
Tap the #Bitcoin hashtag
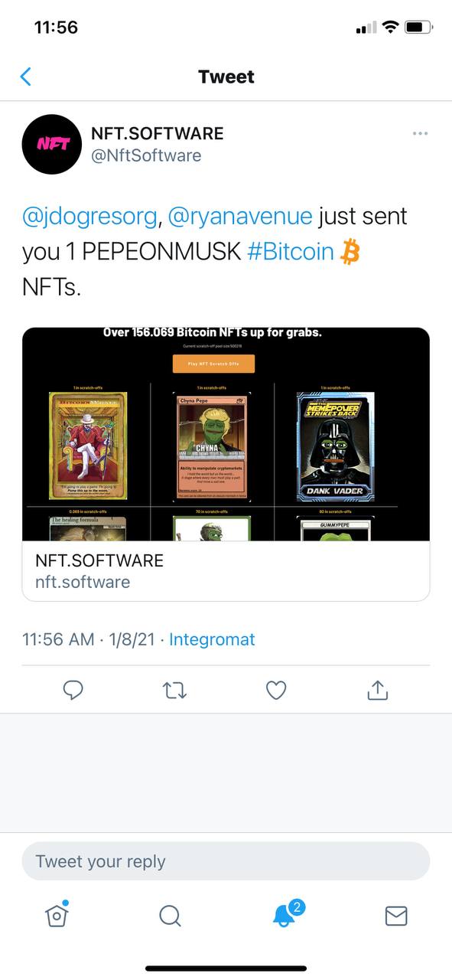pos(291,253)
